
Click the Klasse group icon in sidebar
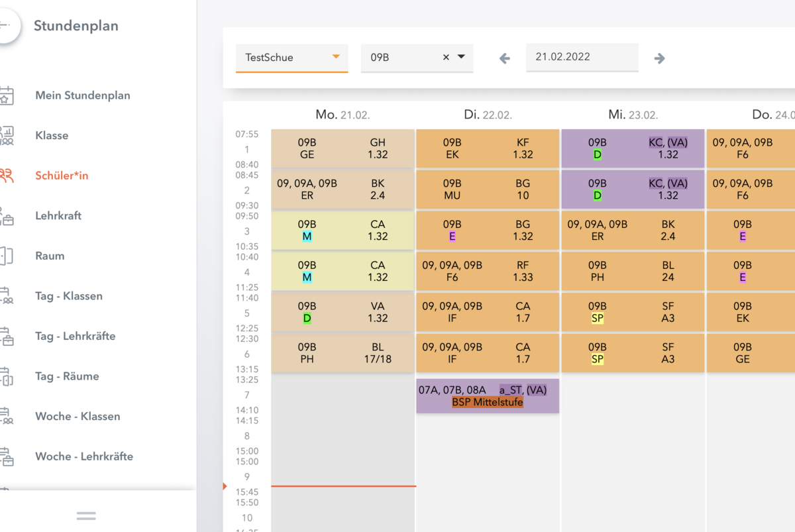[6, 136]
